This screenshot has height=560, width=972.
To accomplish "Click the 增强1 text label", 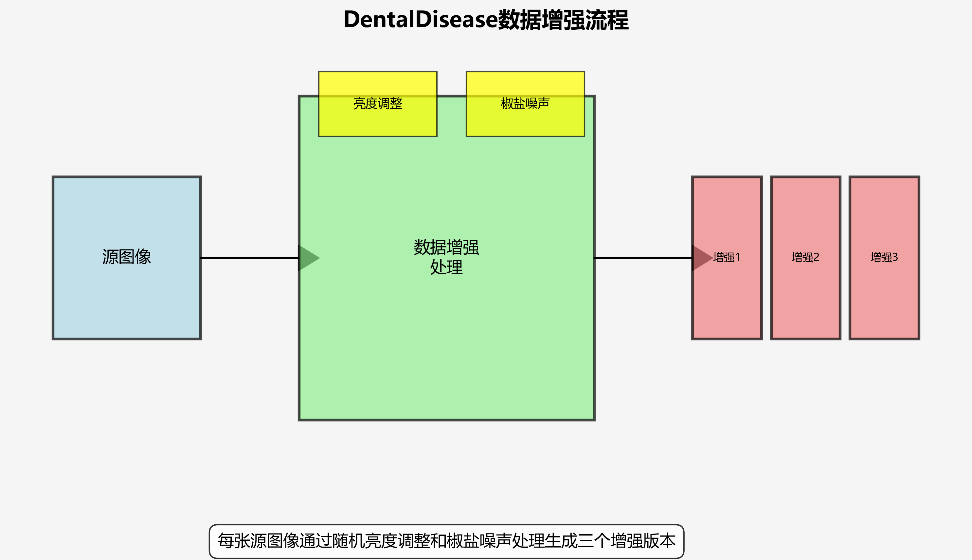I will pyautogui.click(x=727, y=257).
